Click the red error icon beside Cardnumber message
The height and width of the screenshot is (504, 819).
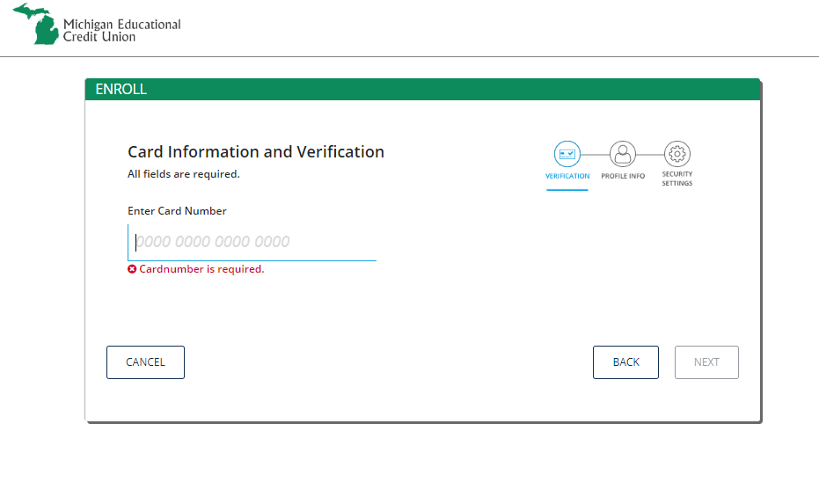(x=132, y=269)
